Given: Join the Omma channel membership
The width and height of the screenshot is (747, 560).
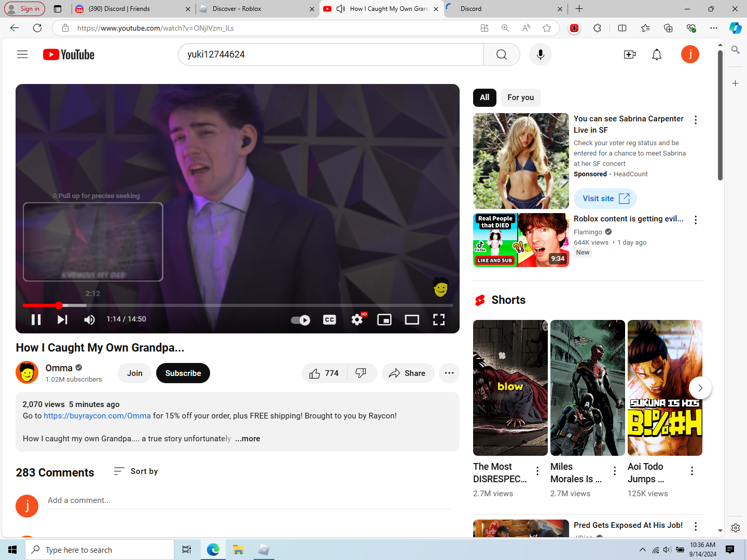Looking at the screenshot, I should pyautogui.click(x=135, y=373).
